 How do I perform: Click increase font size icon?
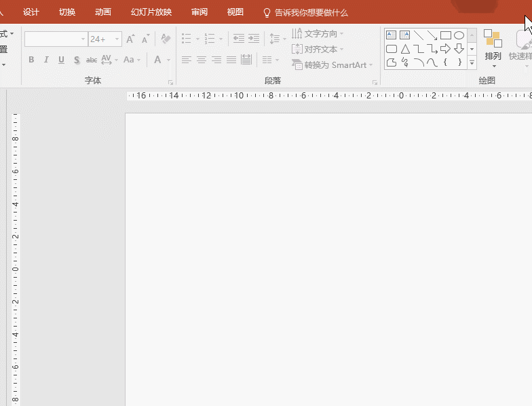(130, 39)
